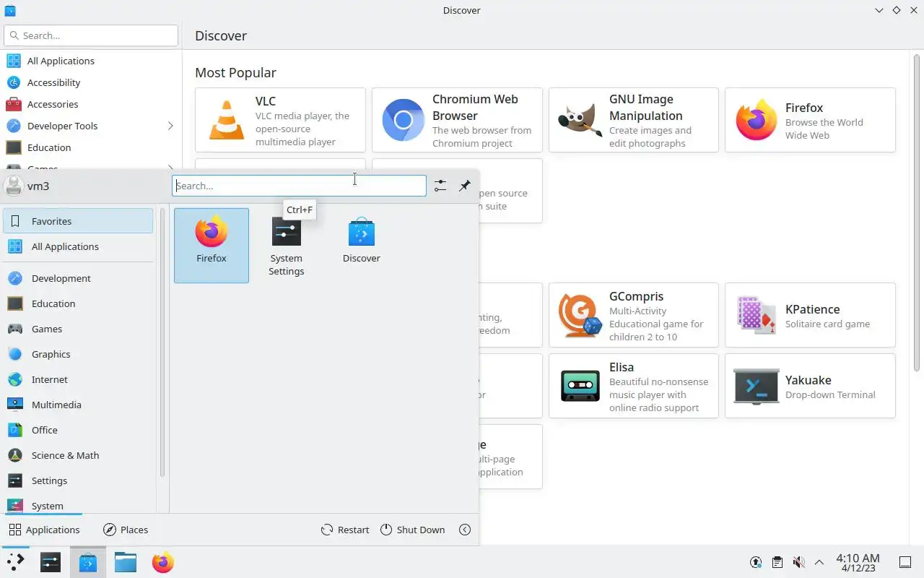Click the launcher configure sliders icon
Viewport: 924px width, 578px height.
(440, 186)
